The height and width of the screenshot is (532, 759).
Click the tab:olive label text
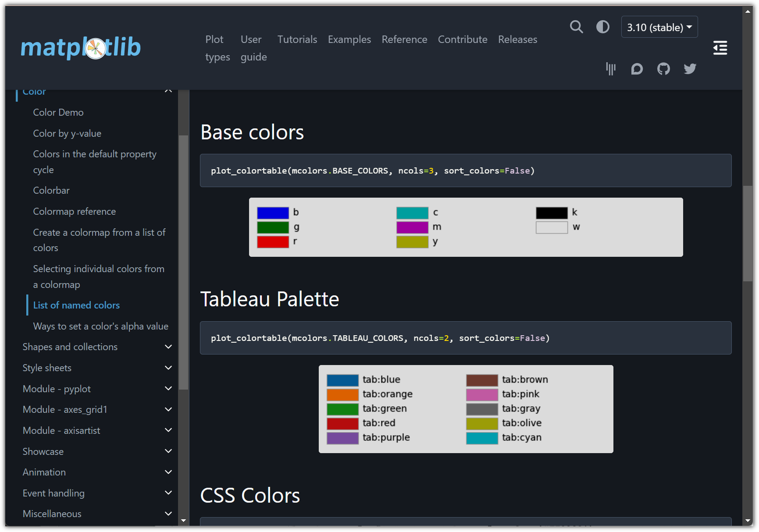(522, 423)
